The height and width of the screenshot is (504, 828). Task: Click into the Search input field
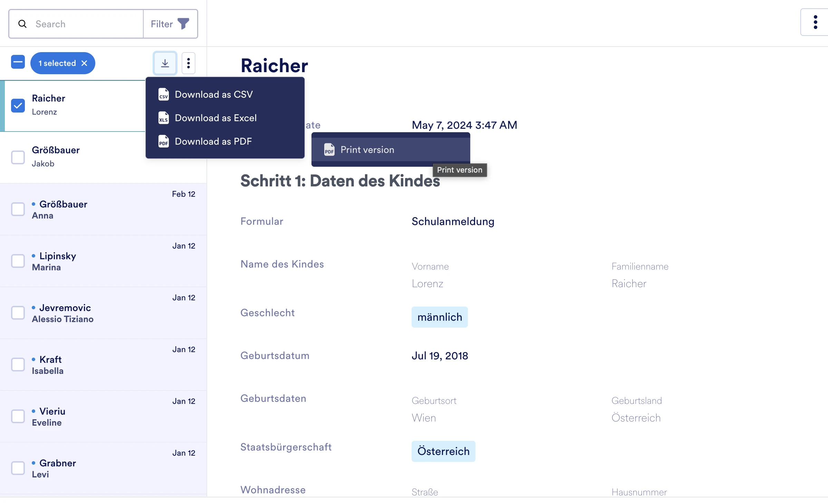pos(79,24)
